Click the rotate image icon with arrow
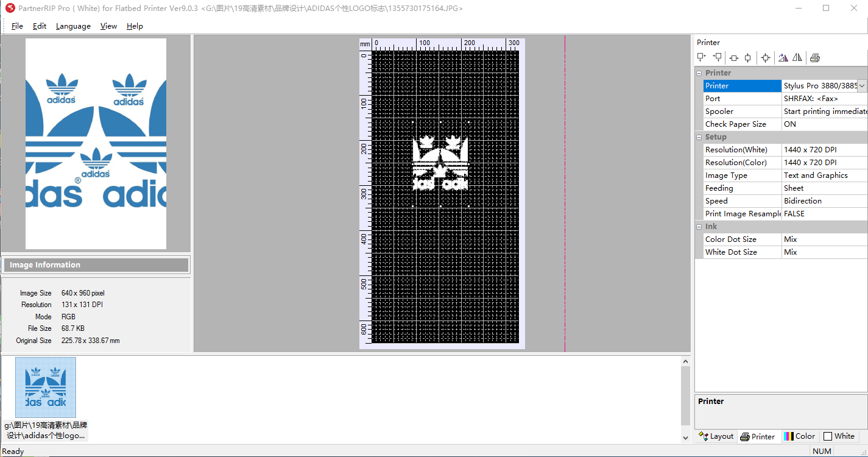Viewport: 868px width, 457px height. click(x=783, y=58)
